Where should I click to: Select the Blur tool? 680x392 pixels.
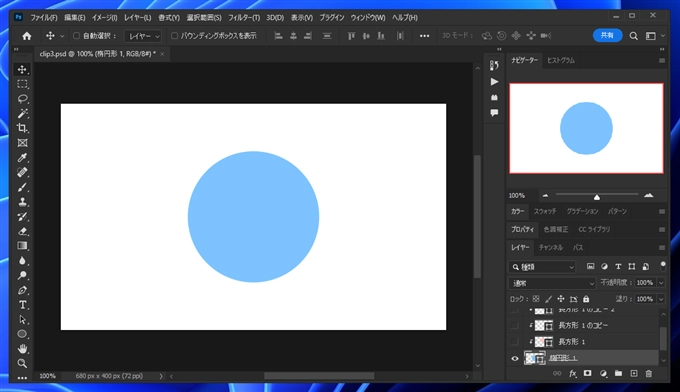[22, 261]
